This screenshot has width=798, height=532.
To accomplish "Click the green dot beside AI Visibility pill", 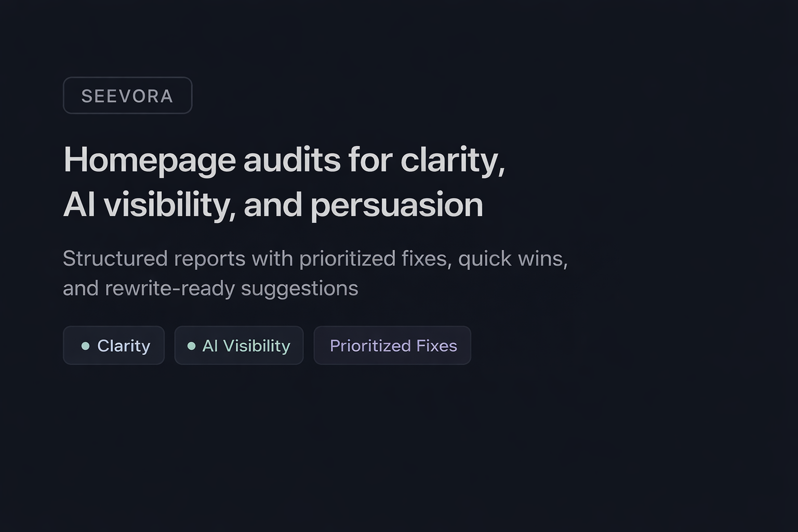I will [x=191, y=346].
